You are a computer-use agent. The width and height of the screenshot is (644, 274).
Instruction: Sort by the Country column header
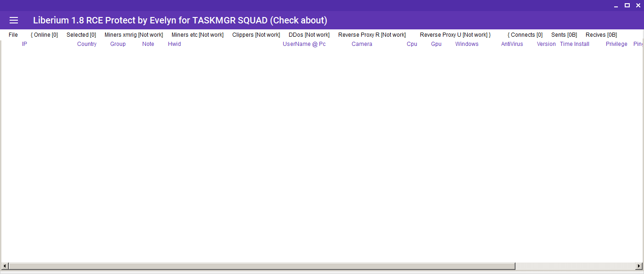coord(87,44)
